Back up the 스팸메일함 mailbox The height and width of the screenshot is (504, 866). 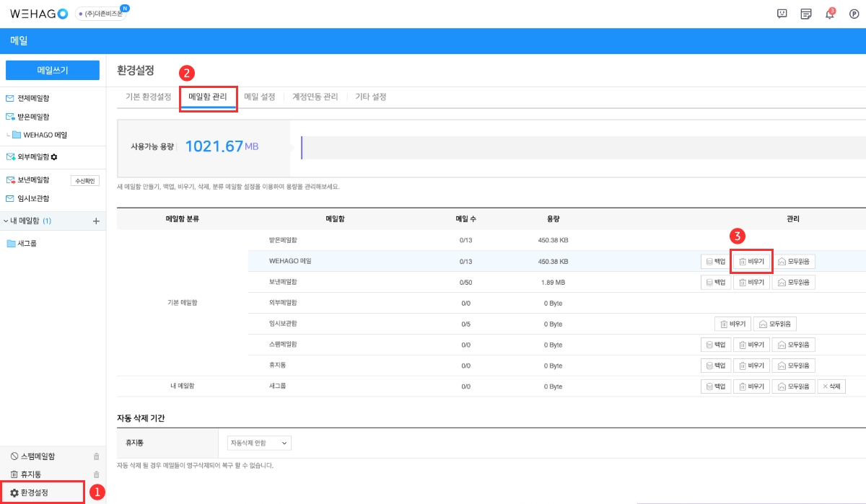pos(715,345)
